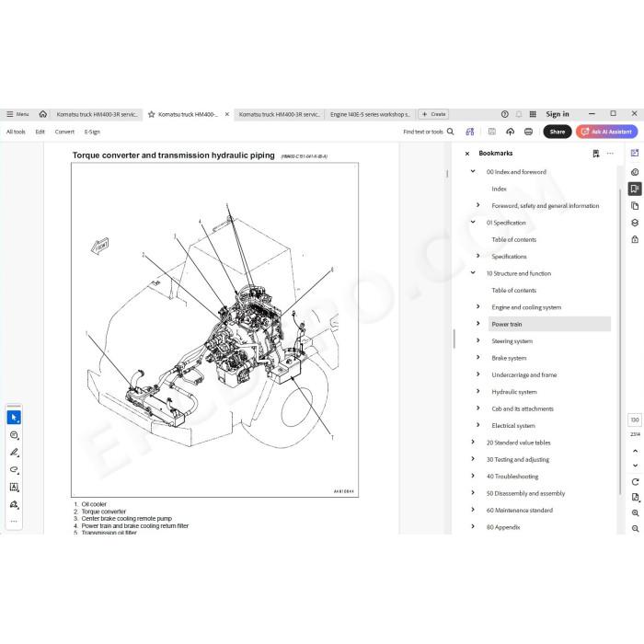Screen dimensions: 644x644
Task: Click the Ask AI Assistant button
Action: (x=606, y=132)
